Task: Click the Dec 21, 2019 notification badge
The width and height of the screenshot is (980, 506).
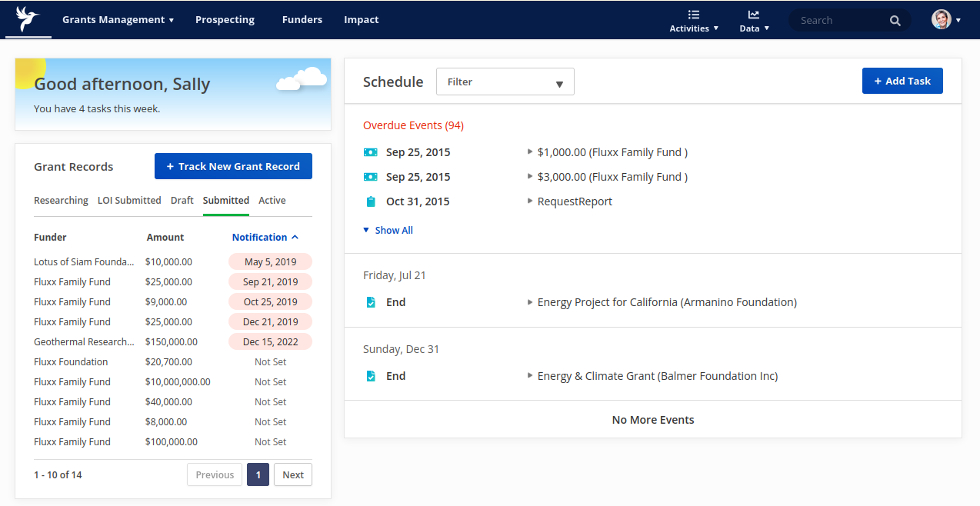Action: coord(270,321)
